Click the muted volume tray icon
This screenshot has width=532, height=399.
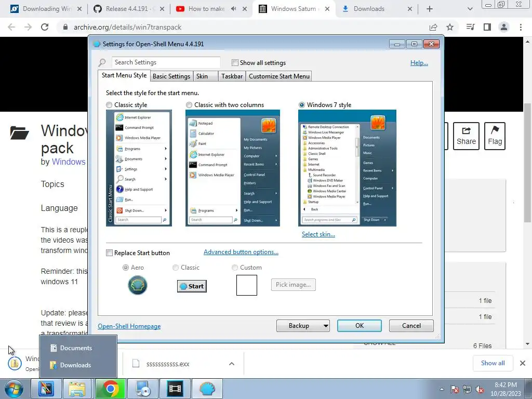(480, 390)
